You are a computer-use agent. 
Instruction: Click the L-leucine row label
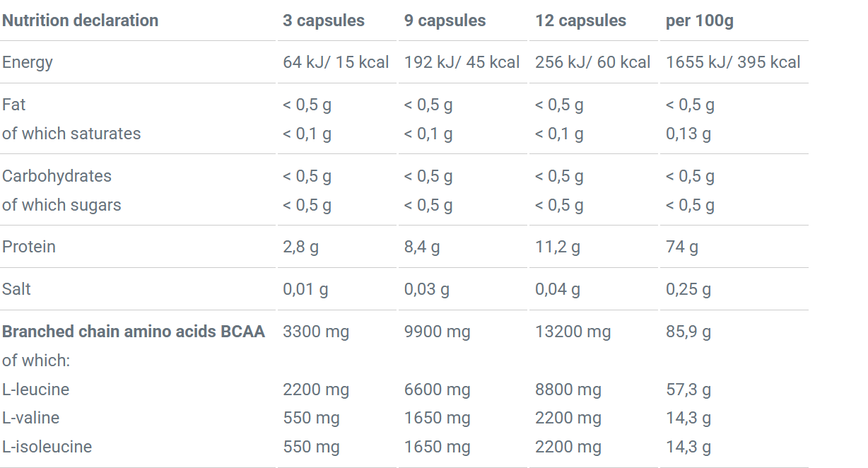[x=35, y=390]
